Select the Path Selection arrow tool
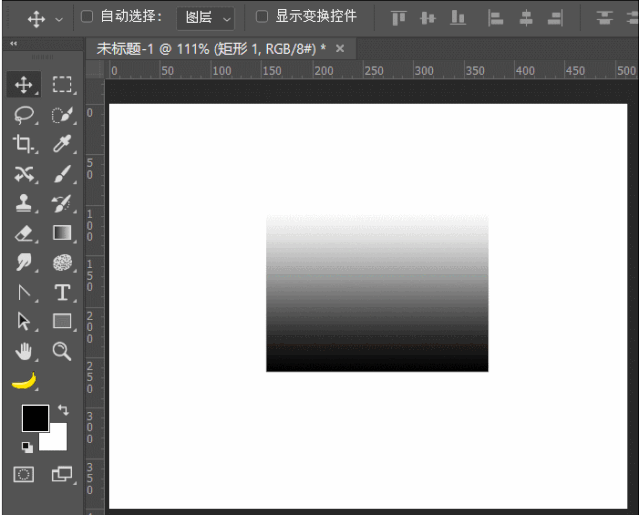This screenshot has height=515, width=639. click(24, 321)
